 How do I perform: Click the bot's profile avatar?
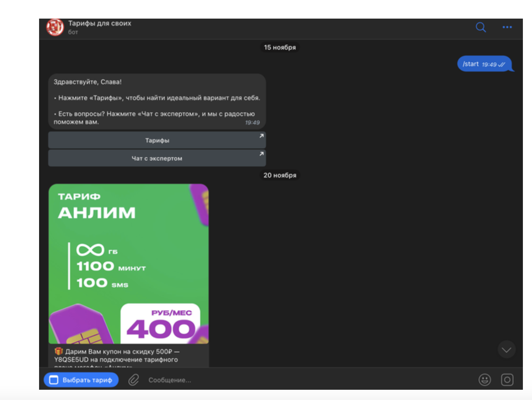[x=55, y=28]
